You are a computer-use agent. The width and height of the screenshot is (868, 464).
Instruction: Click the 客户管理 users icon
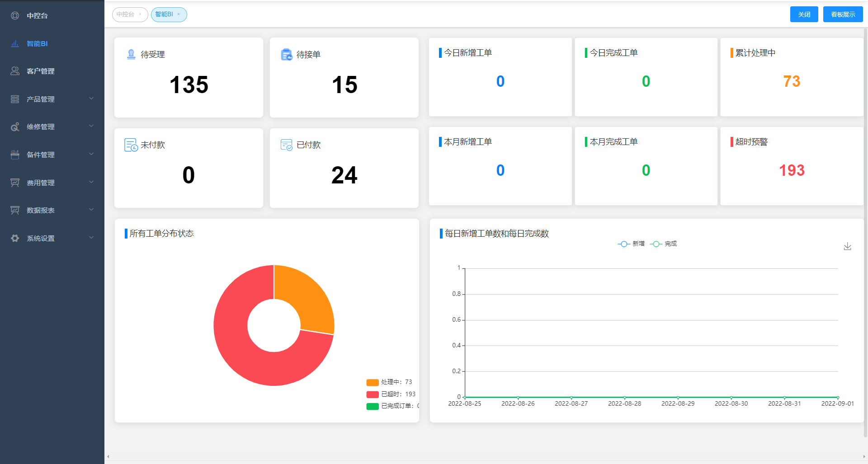[15, 71]
